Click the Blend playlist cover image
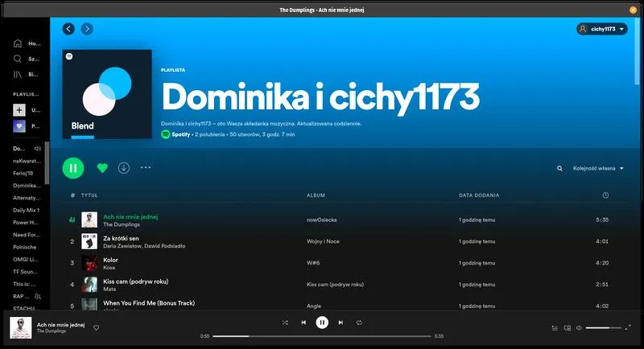 click(107, 94)
